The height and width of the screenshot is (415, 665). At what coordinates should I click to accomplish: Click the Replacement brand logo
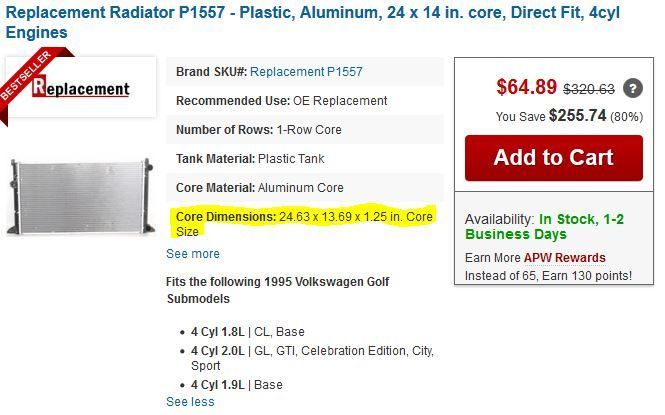coord(82,88)
